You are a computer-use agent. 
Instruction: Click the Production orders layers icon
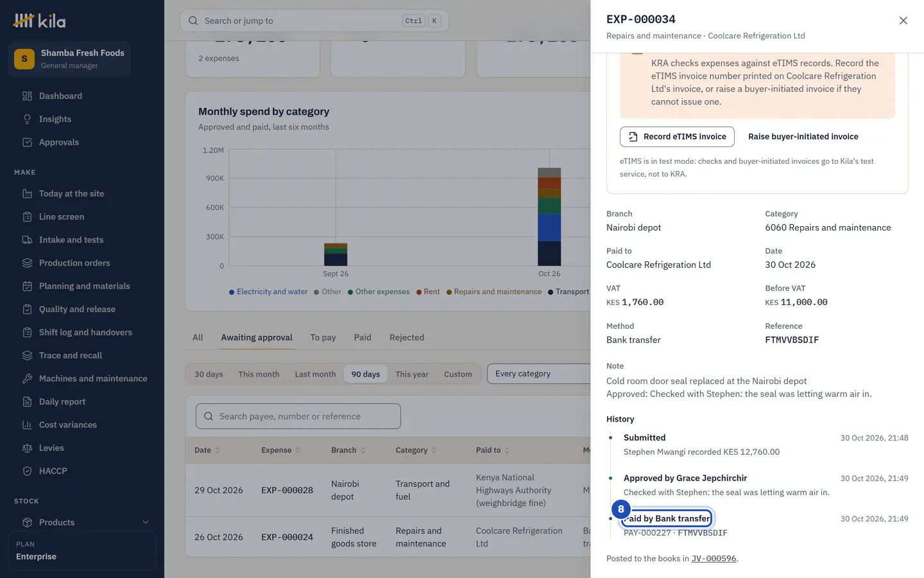point(27,263)
